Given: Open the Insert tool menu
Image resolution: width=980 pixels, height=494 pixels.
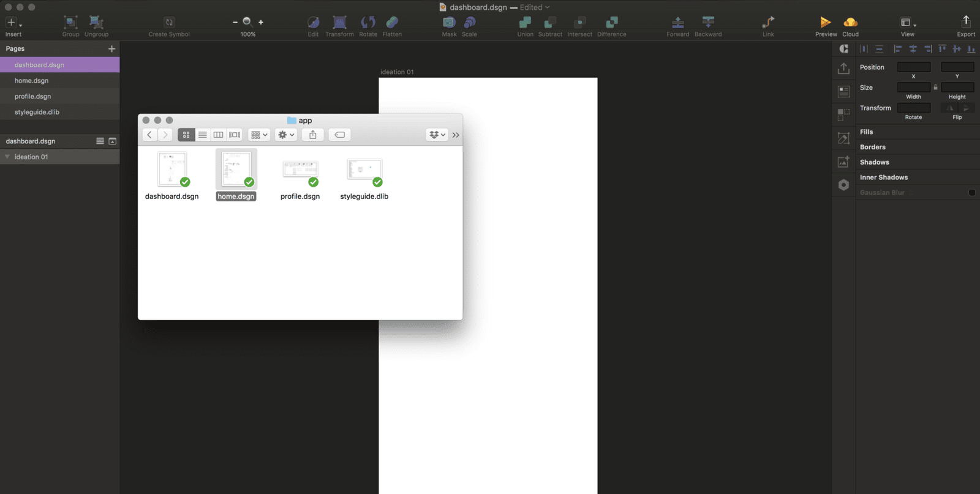Looking at the screenshot, I should click(x=13, y=23).
